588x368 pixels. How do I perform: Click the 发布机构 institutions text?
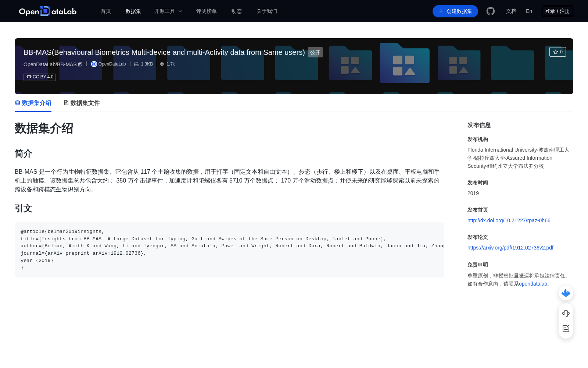(518, 158)
